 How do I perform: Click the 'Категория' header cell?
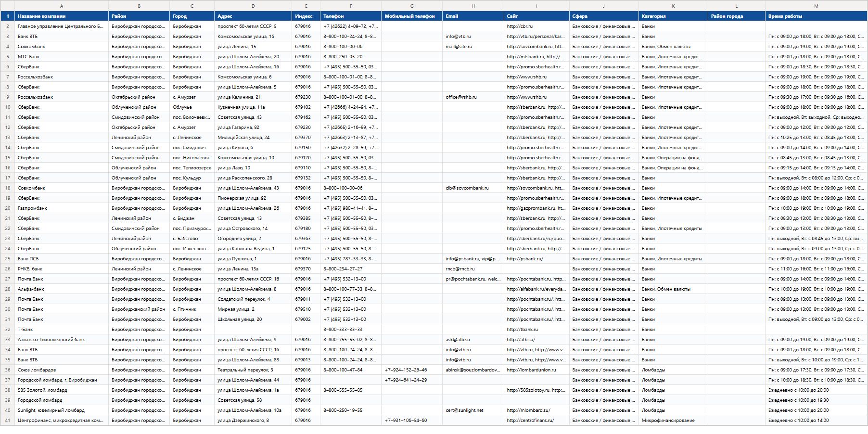[x=673, y=16]
